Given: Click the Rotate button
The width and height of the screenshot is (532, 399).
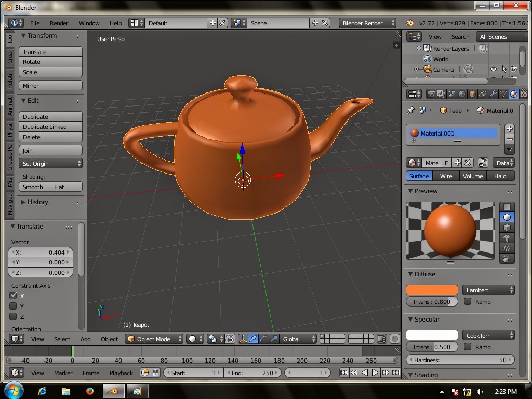Looking at the screenshot, I should point(50,62).
